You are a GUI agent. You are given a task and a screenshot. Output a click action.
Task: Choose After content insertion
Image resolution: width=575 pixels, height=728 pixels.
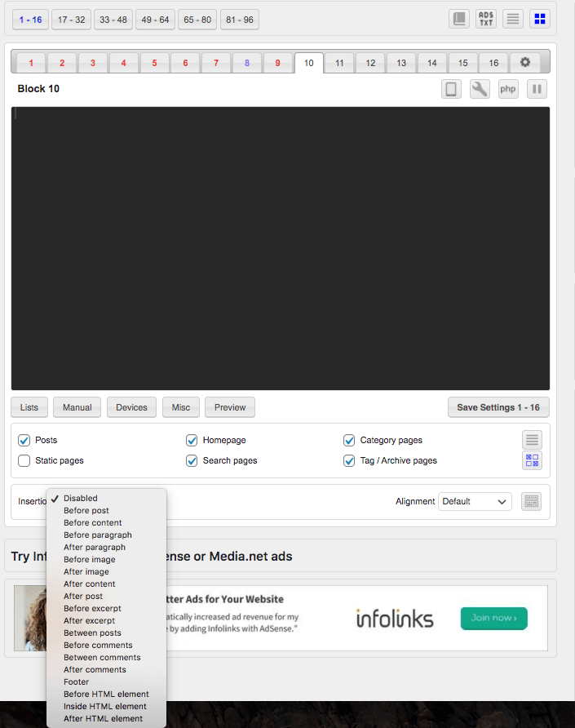click(x=106, y=584)
